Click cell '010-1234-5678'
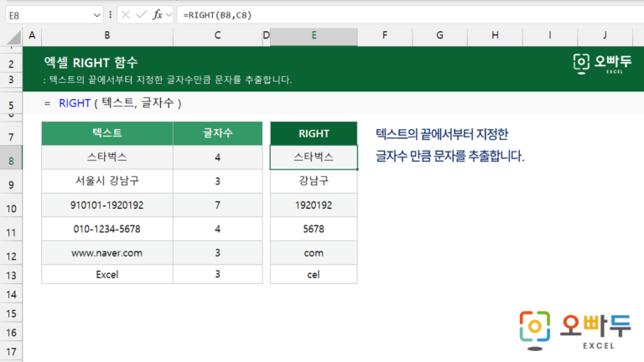This screenshot has width=644, height=362. (107, 229)
